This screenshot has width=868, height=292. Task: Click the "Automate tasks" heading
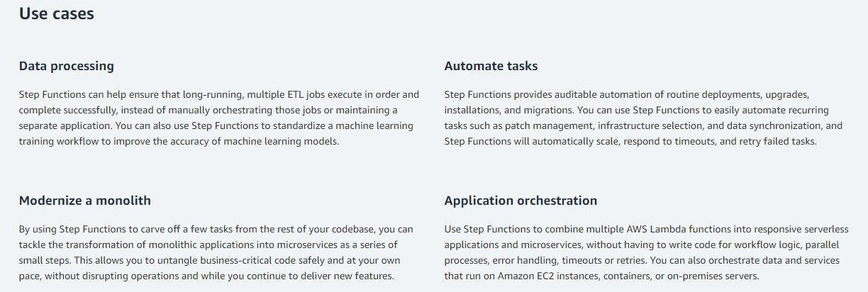click(x=491, y=66)
